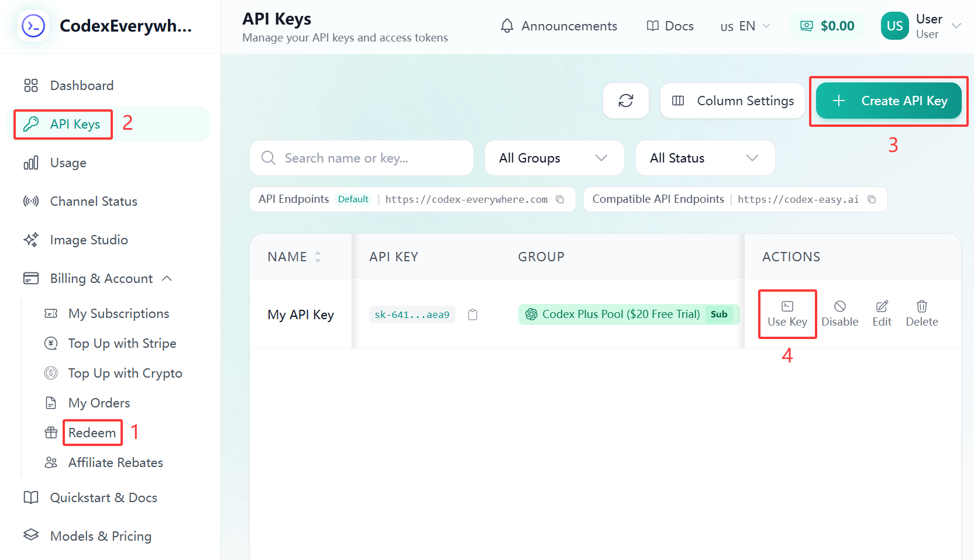Click Use Key for My API Key
This screenshot has height=560, width=974.
tap(787, 314)
